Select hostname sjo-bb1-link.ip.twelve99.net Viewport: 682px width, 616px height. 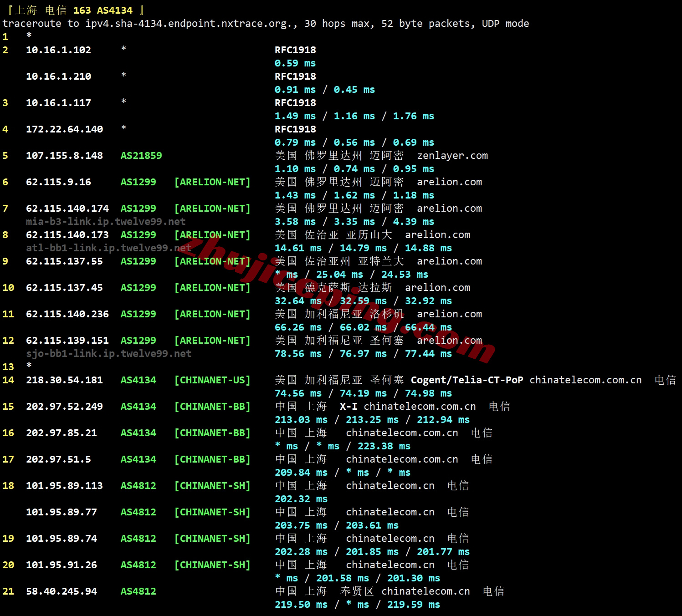(x=108, y=354)
